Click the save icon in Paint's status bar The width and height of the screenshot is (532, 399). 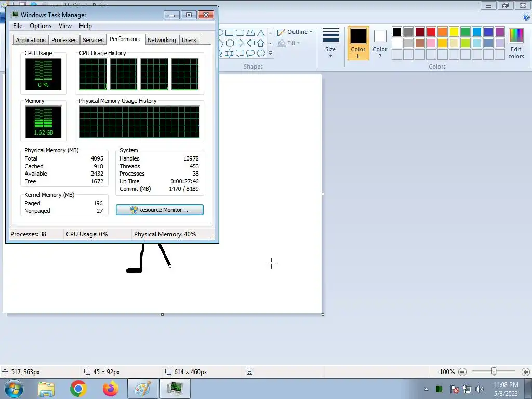tap(249, 371)
